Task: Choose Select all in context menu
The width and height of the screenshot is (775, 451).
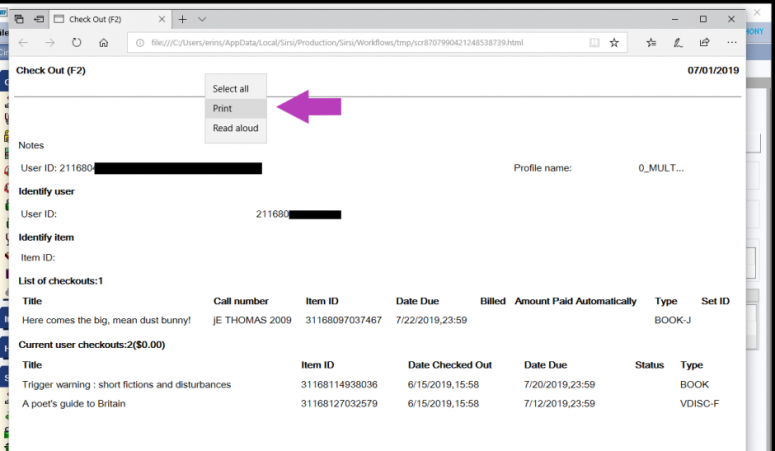Action: (x=236, y=89)
